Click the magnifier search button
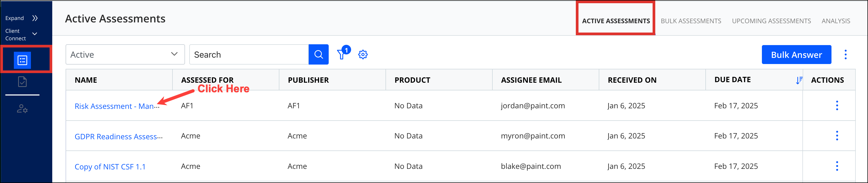868x183 pixels. point(318,55)
